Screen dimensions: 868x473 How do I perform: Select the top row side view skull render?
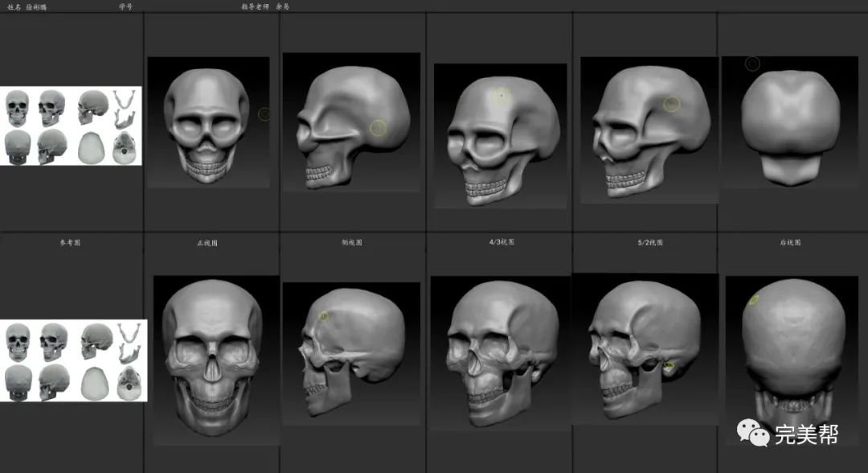(351, 121)
